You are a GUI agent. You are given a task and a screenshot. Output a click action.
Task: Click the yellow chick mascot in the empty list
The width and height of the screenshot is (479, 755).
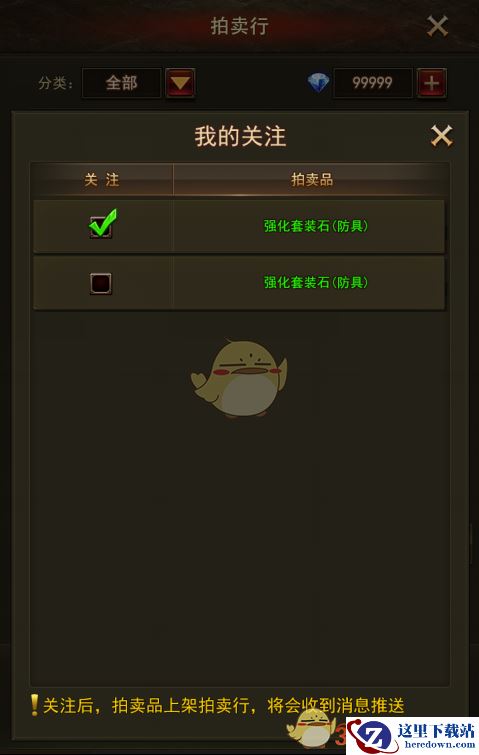click(x=239, y=377)
